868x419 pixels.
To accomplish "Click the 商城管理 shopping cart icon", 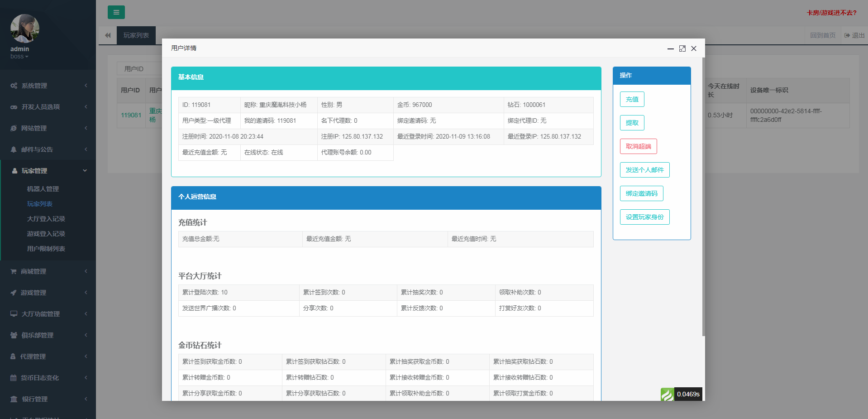I will (x=14, y=271).
